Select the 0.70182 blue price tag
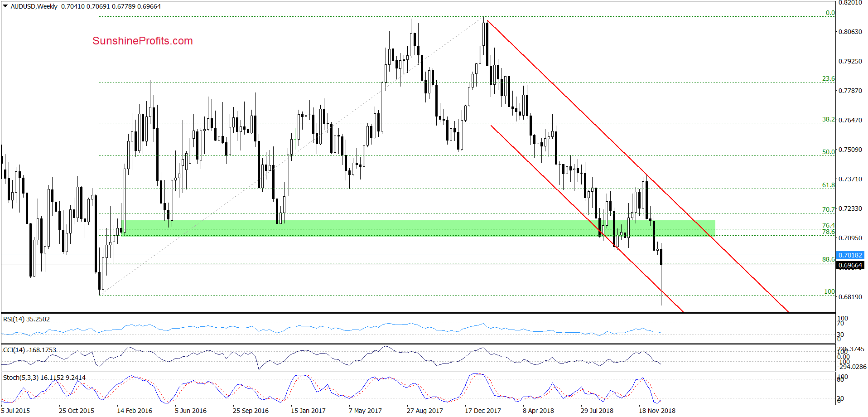 [850, 255]
